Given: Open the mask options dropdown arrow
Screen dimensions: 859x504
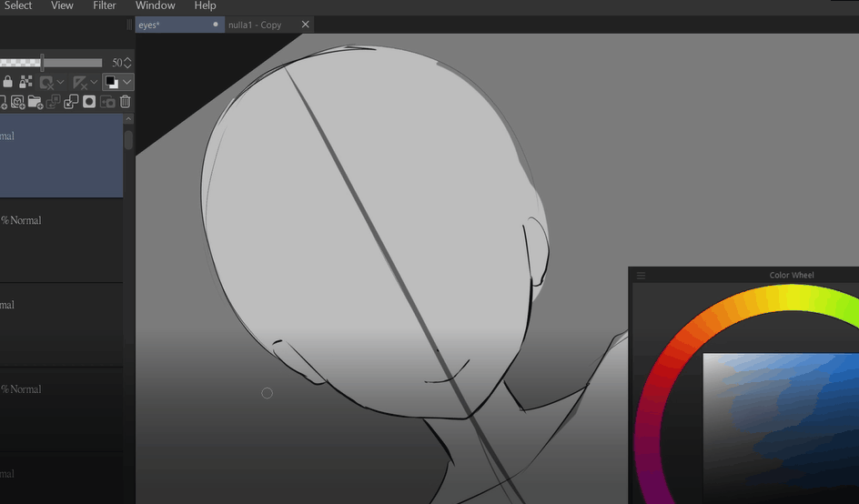Looking at the screenshot, I should (x=61, y=82).
